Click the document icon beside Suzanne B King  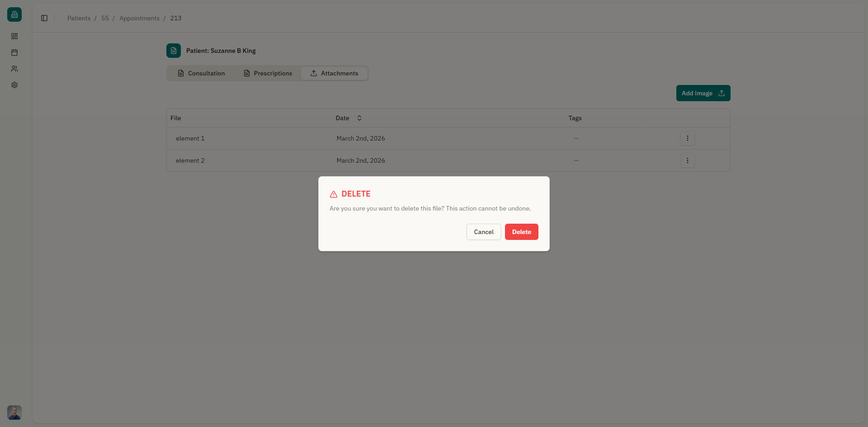(174, 51)
